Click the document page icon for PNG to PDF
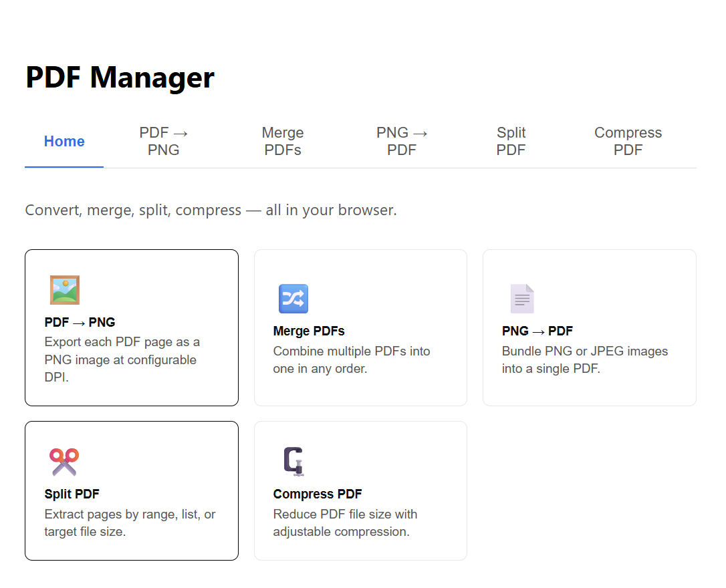The width and height of the screenshot is (726, 588). 522,299
